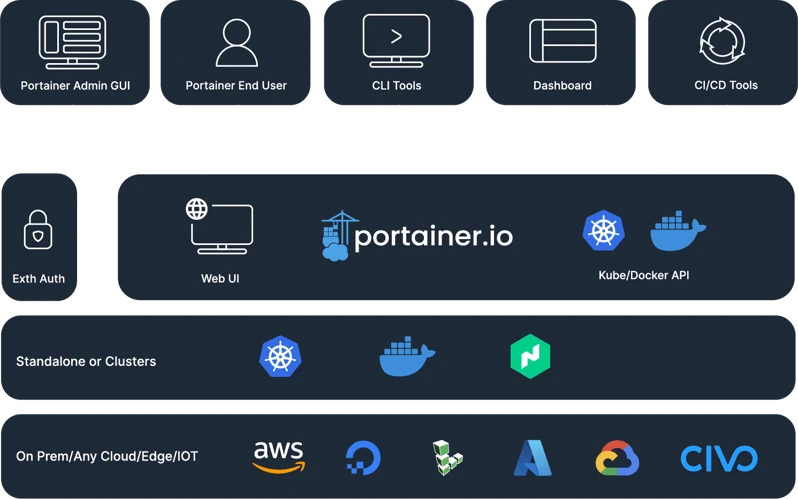Select Docker whale in Standalone or Clusters row

[407, 357]
